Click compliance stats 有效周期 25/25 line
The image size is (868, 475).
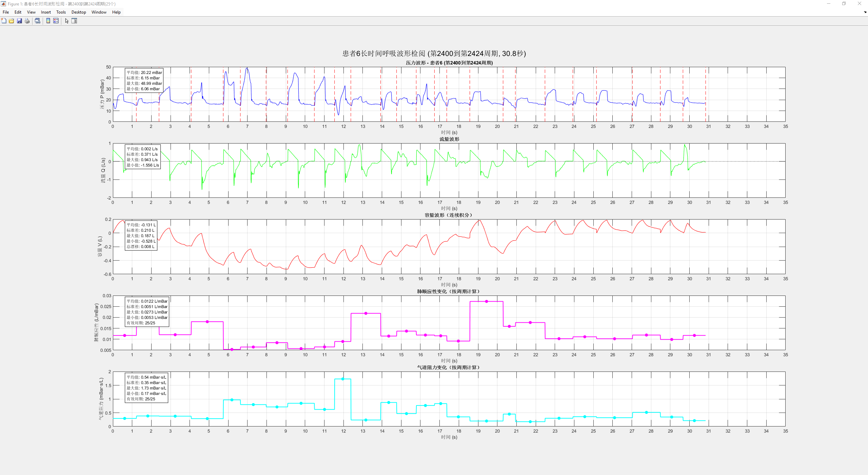click(141, 323)
